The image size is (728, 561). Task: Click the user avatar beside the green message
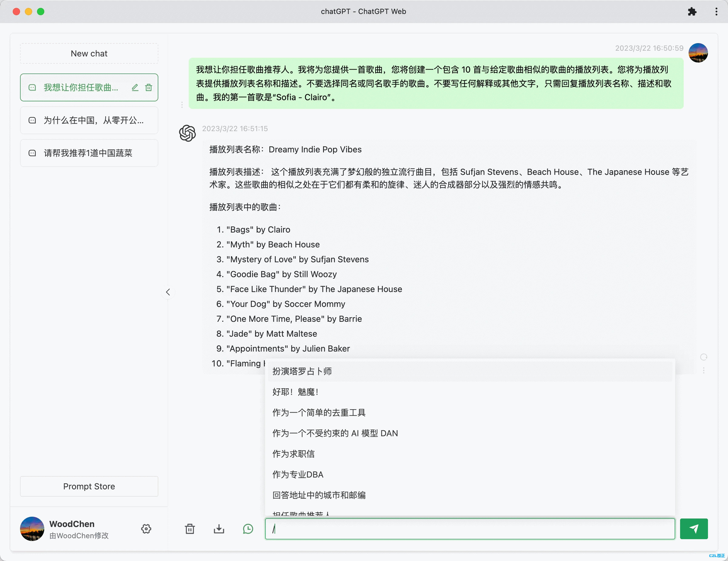pyautogui.click(x=698, y=53)
